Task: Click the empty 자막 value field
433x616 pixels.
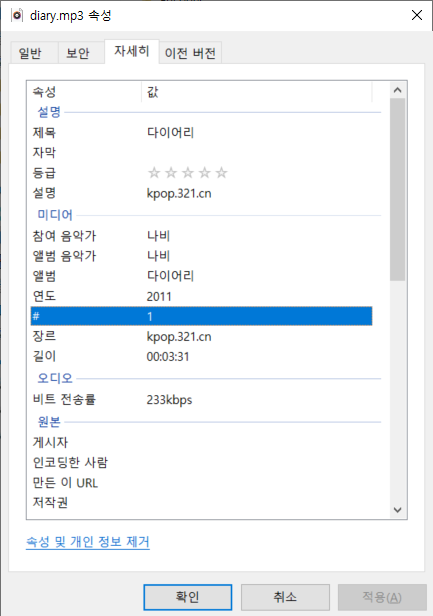Action: [257, 152]
